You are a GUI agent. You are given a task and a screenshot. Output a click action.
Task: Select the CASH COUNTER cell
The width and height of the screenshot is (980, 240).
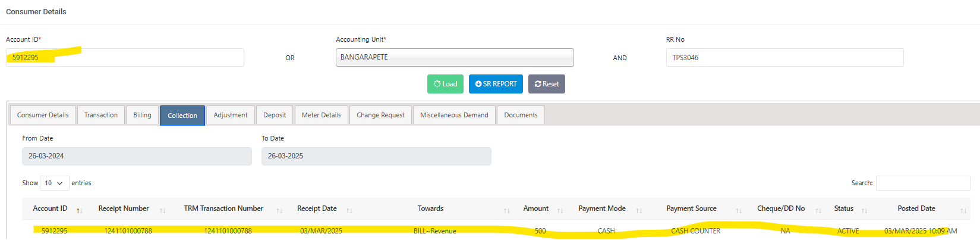click(695, 231)
